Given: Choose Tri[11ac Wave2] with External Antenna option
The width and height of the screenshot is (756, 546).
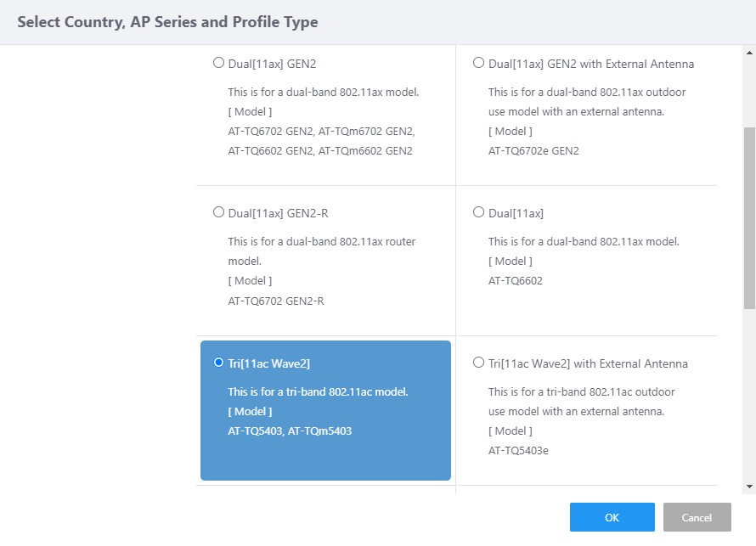Looking at the screenshot, I should coord(478,363).
